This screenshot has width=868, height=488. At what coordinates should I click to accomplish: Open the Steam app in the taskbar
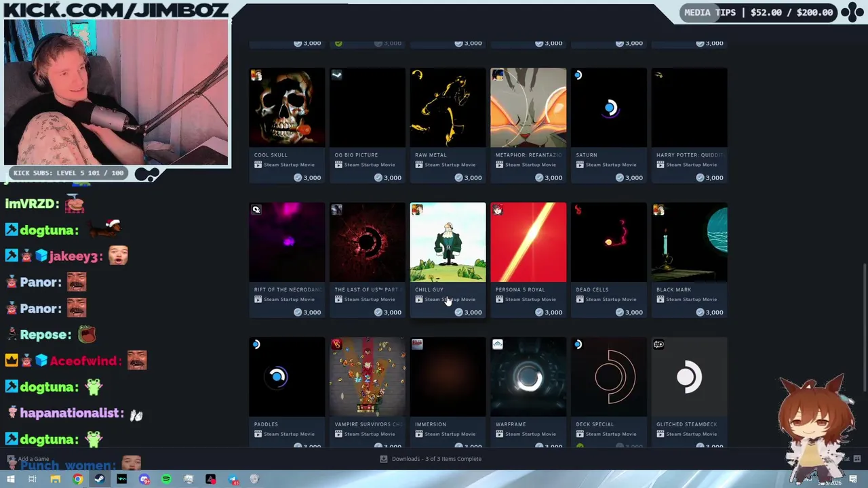[100, 479]
